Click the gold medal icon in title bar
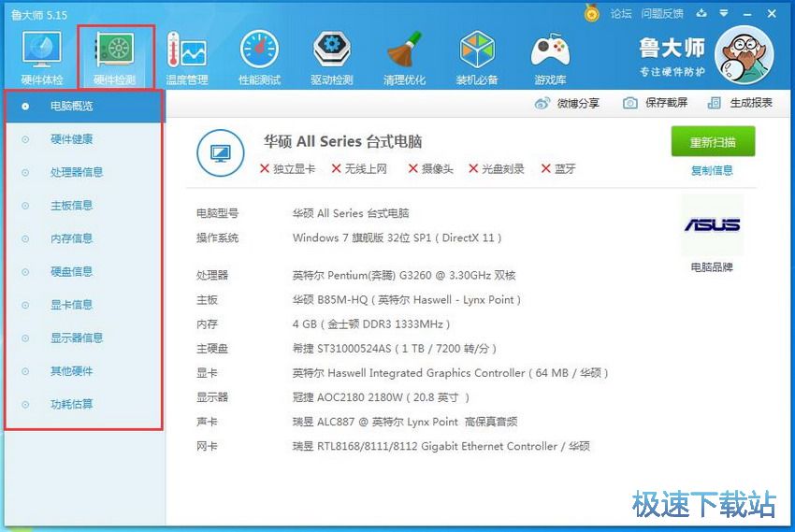Viewport: 795px width, 532px height. click(591, 13)
